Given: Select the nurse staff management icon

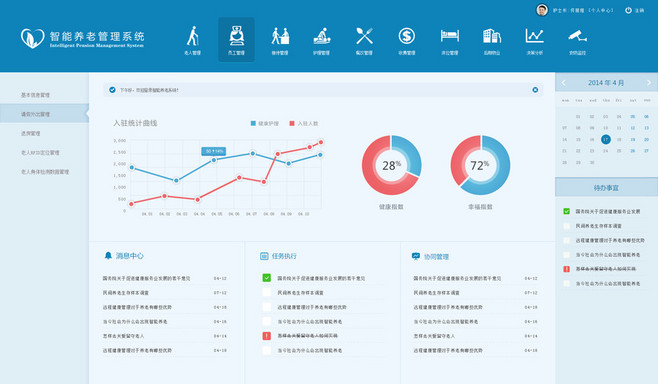Looking at the screenshot, I should pos(236,36).
